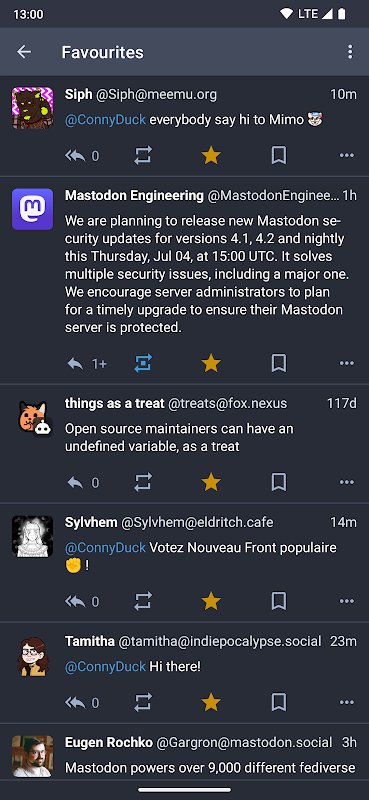Reply to Tamitha's post
Image resolution: width=369 pixels, height=800 pixels.
click(x=76, y=703)
